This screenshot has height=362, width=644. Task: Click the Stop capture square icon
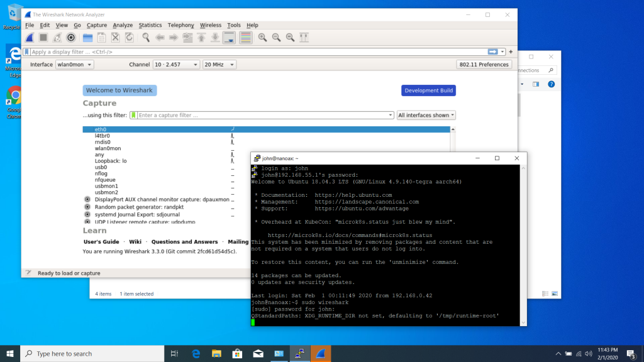tap(43, 38)
